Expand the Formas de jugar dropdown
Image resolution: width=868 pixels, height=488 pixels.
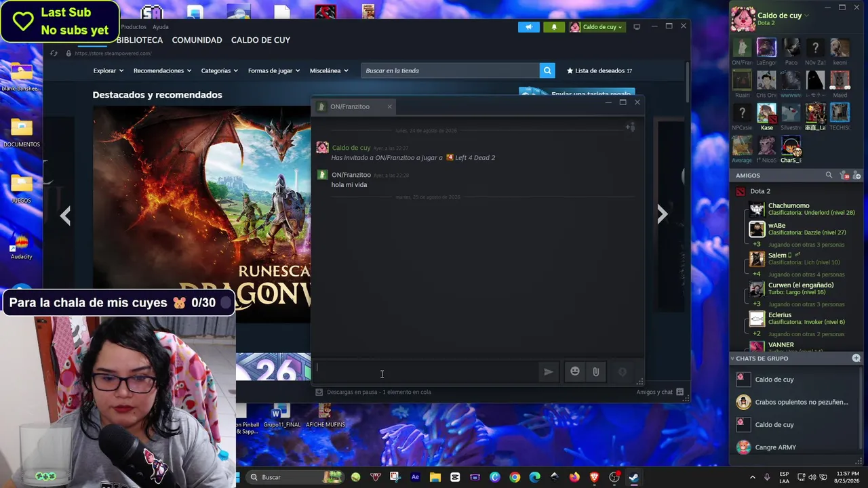point(274,70)
